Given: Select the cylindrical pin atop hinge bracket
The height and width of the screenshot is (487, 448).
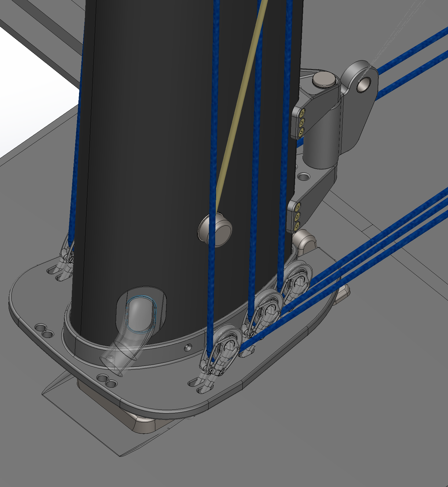Looking at the screenshot, I should [x=324, y=79].
